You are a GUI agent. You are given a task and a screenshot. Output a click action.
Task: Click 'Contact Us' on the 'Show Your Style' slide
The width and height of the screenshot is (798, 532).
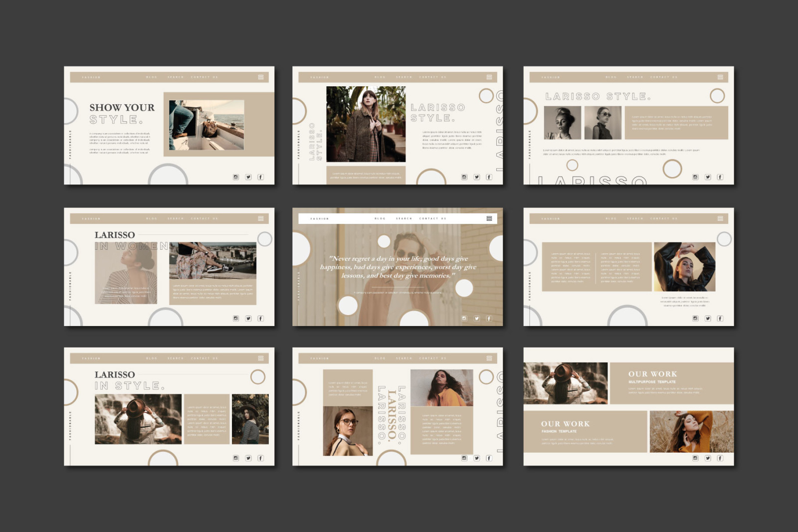[204, 77]
